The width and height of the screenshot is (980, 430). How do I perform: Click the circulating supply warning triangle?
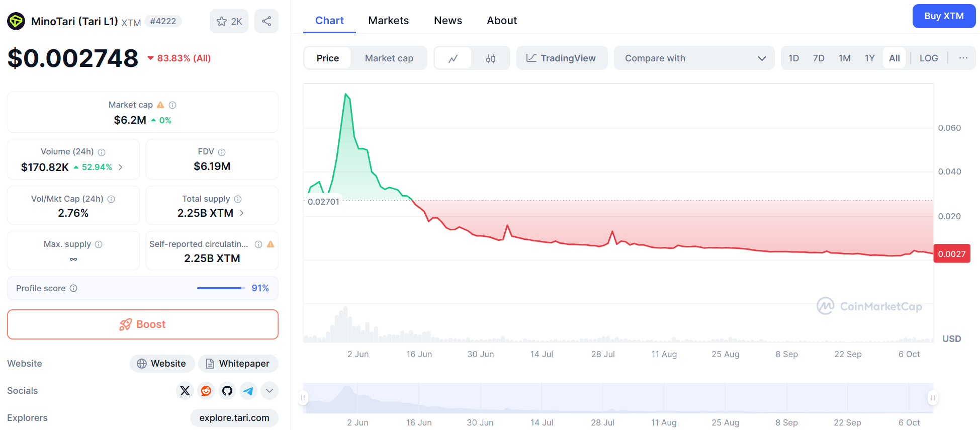tap(271, 244)
